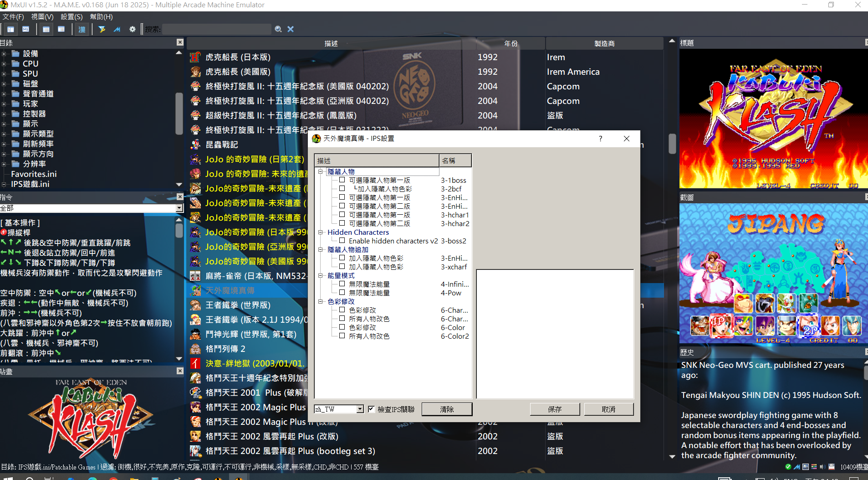Collapse the 隱藏人物追加 group

321,249
